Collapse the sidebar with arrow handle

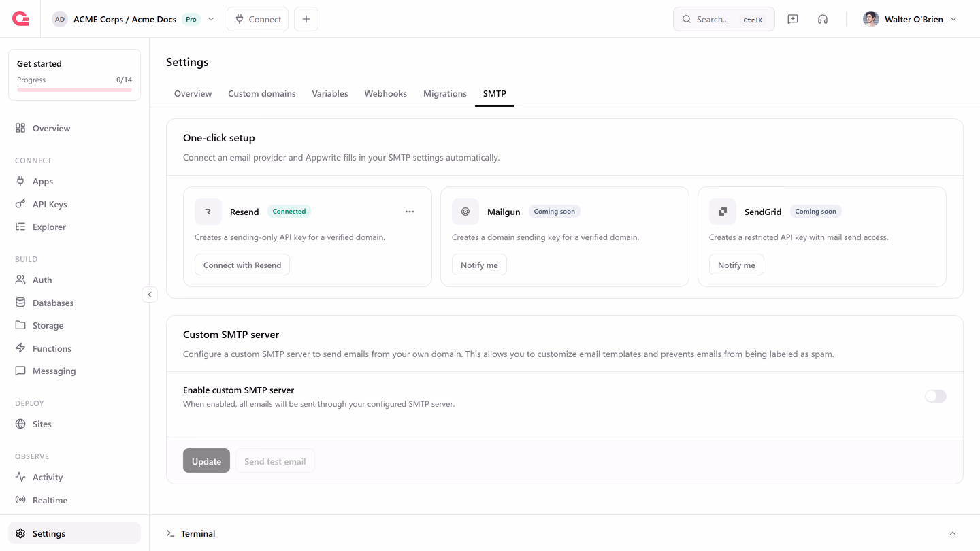coord(150,295)
